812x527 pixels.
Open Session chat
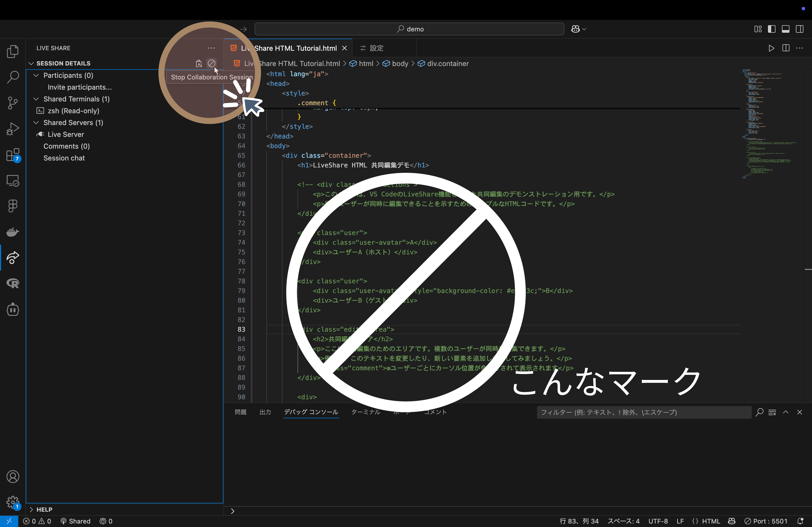click(x=64, y=158)
